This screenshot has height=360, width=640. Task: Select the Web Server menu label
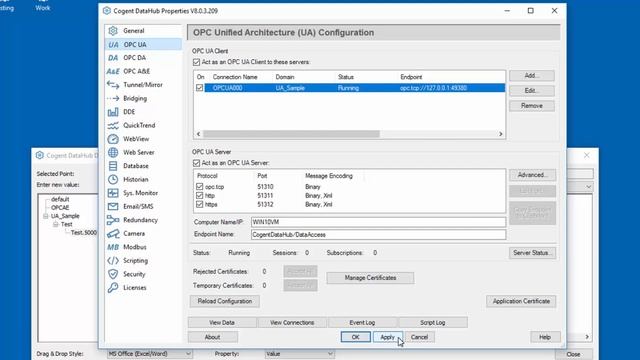click(139, 152)
